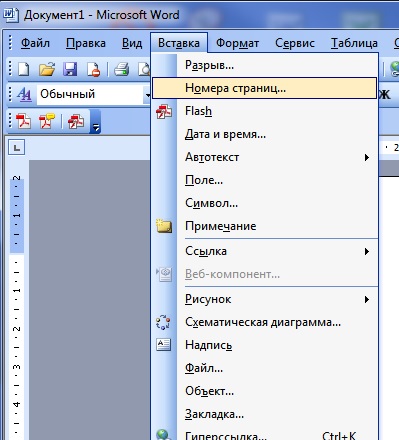Image resolution: width=399 pixels, height=440 pixels.
Task: Click the Word document icon in title bar
Action: click(x=11, y=14)
